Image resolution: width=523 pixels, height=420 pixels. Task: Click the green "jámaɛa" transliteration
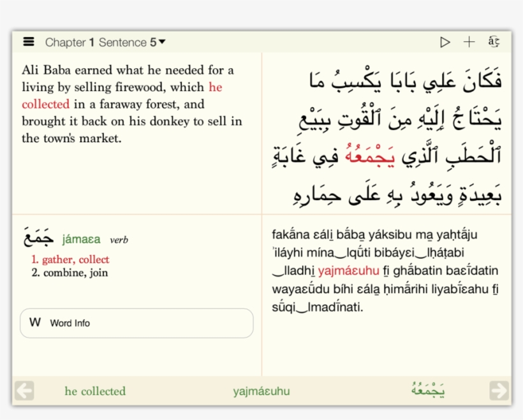tap(81, 240)
